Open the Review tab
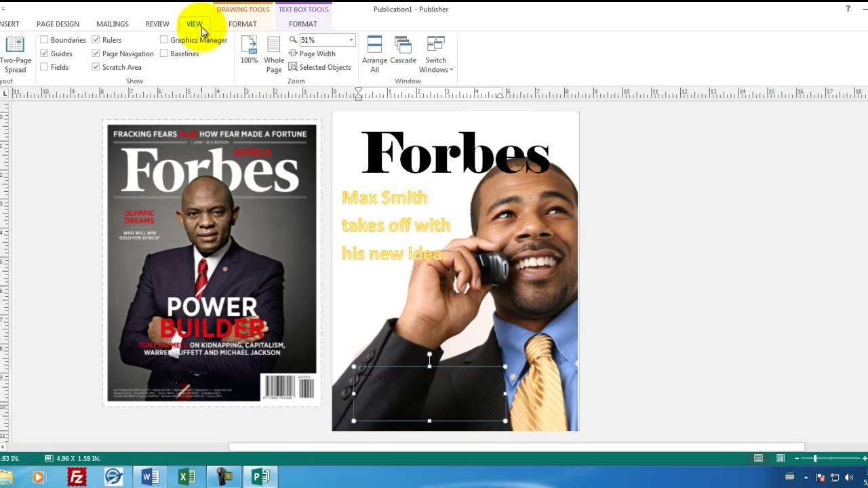 click(157, 24)
